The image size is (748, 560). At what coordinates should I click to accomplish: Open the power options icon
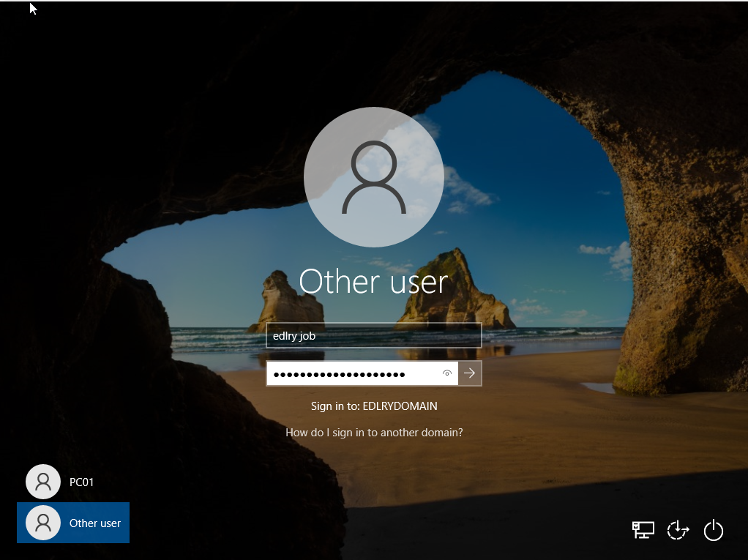point(714,530)
